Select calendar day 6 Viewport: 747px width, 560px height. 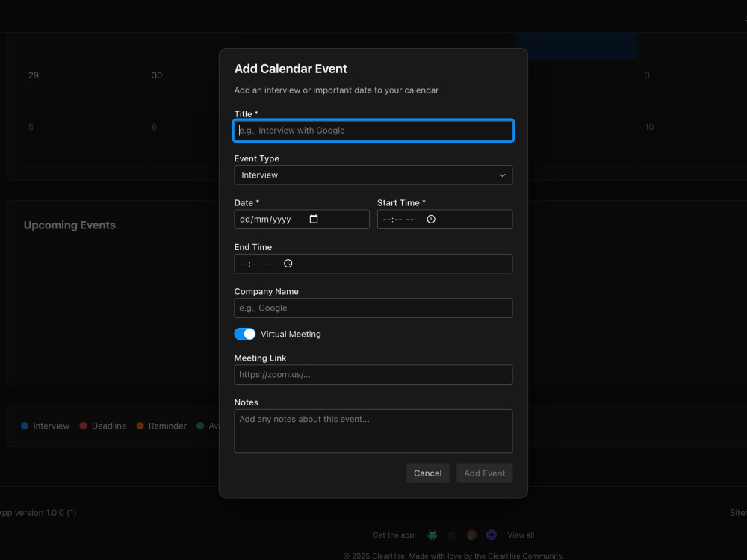[155, 127]
